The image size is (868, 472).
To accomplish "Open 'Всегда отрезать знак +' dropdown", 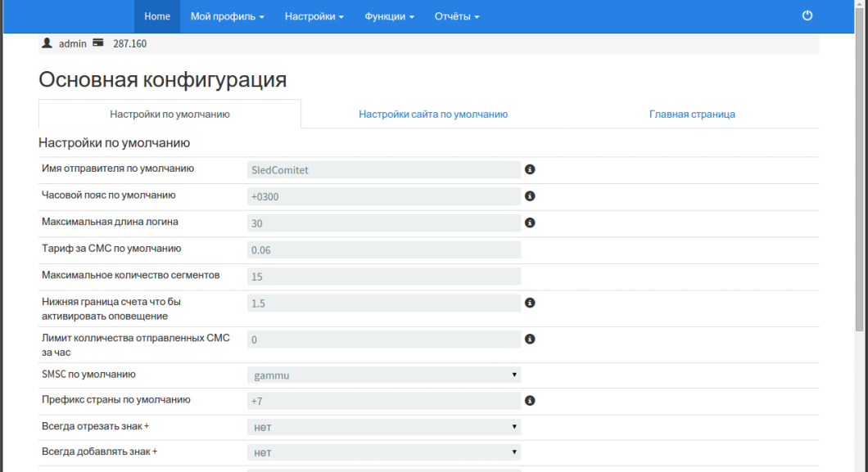I will click(383, 427).
